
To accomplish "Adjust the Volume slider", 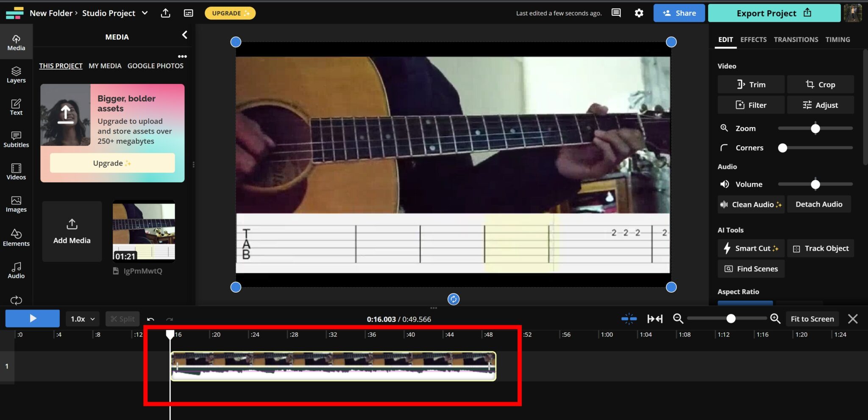I will tap(815, 184).
